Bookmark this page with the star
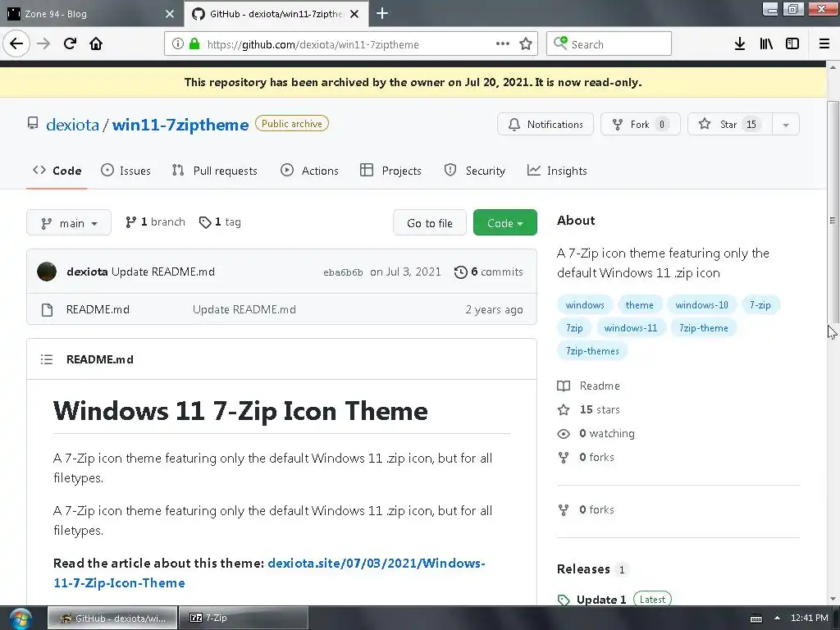 coord(526,44)
